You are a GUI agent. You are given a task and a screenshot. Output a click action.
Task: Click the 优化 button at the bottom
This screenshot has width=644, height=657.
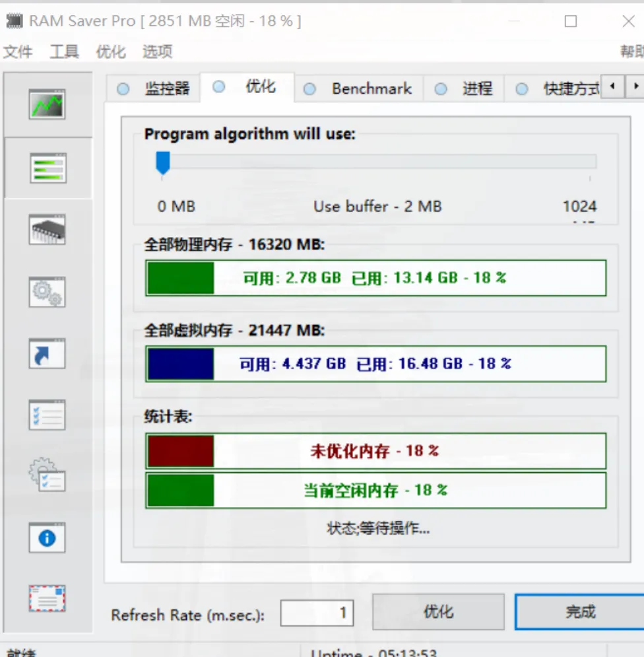tap(438, 611)
